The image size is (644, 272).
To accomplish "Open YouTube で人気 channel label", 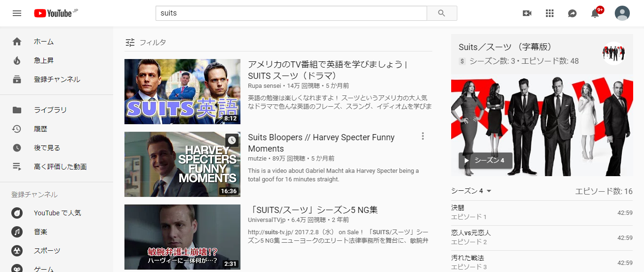I will (x=58, y=213).
